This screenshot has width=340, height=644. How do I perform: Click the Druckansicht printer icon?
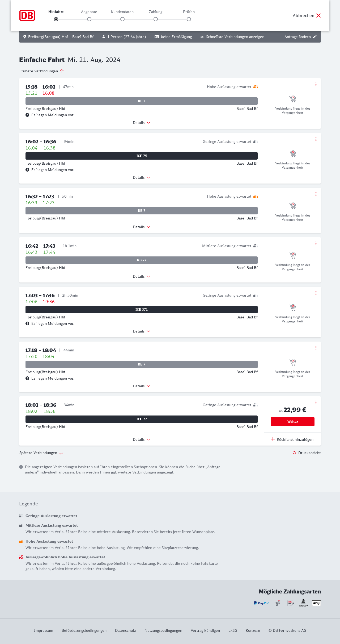[x=294, y=453]
